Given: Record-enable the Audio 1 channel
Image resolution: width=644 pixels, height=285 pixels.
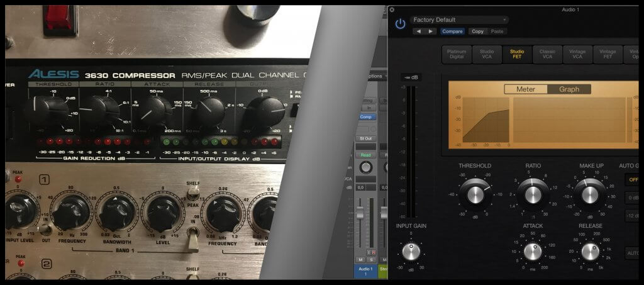Looking at the screenshot, I should tap(374, 252).
